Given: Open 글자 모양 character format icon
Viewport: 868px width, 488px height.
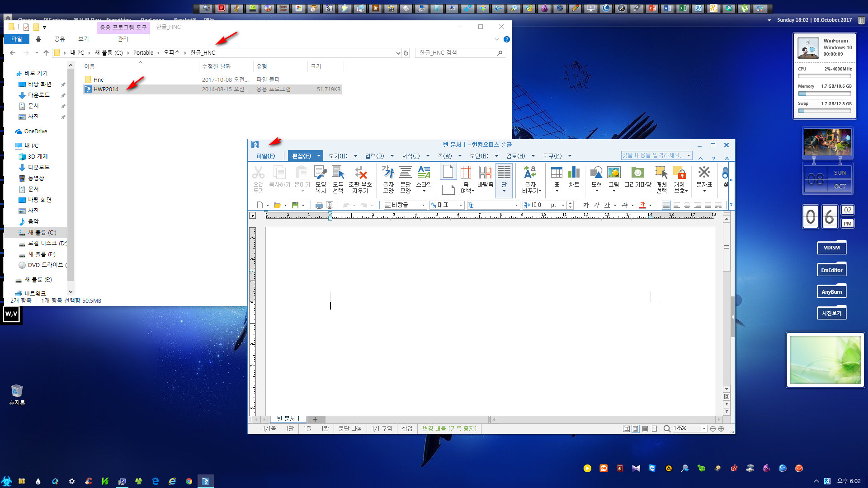Looking at the screenshot, I should click(x=388, y=179).
